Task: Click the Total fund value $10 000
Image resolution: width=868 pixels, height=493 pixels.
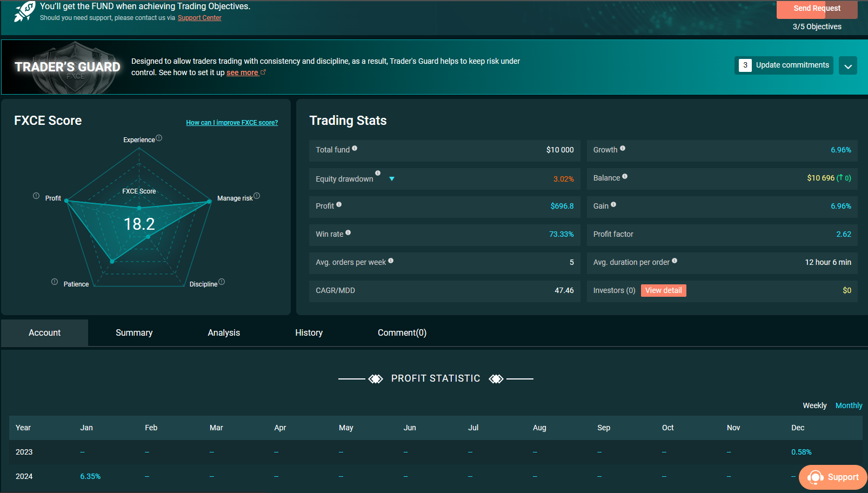Action: click(560, 150)
